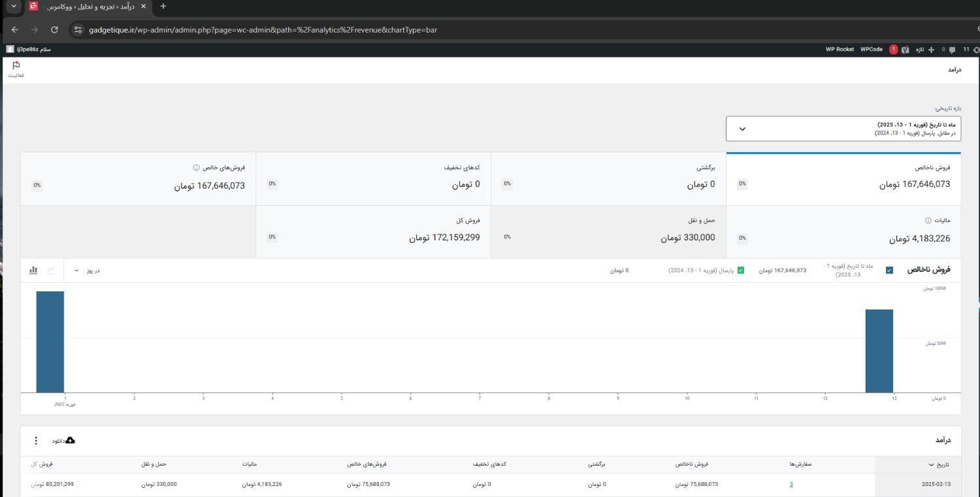Open a new browser tab
Image resolution: width=980 pixels, height=497 pixels.
tap(163, 7)
